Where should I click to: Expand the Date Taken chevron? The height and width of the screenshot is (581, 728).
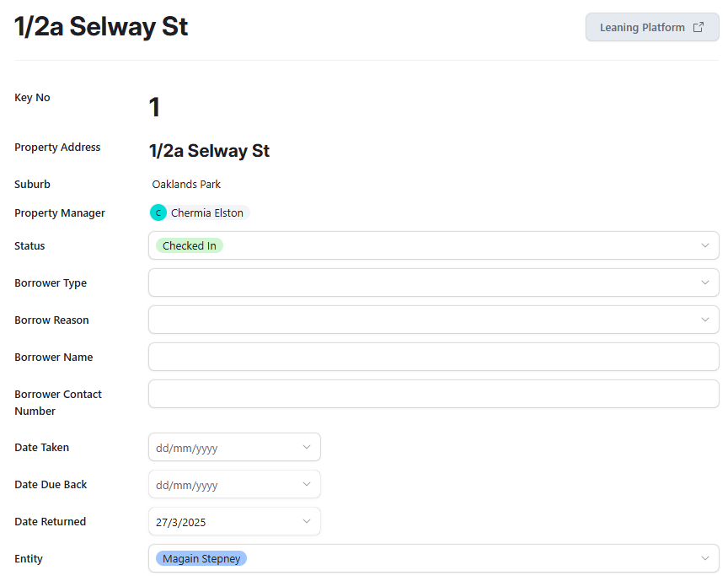click(306, 448)
